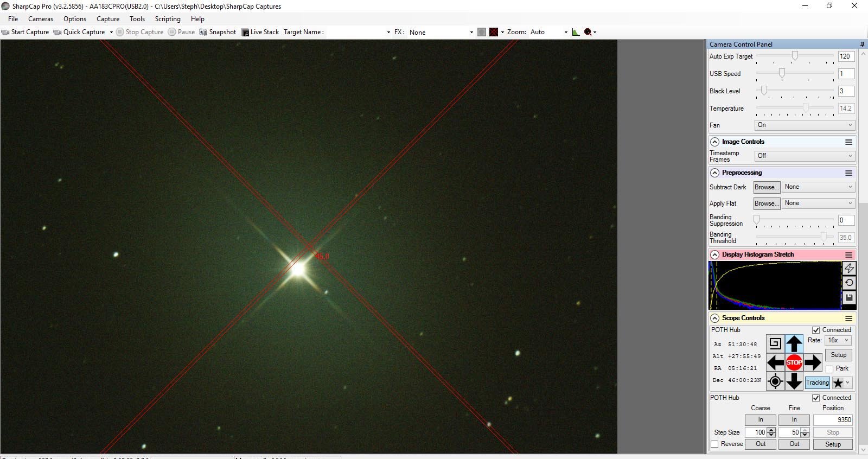868x459 pixels.
Task: Click the Black Level slider handle
Action: (x=764, y=91)
